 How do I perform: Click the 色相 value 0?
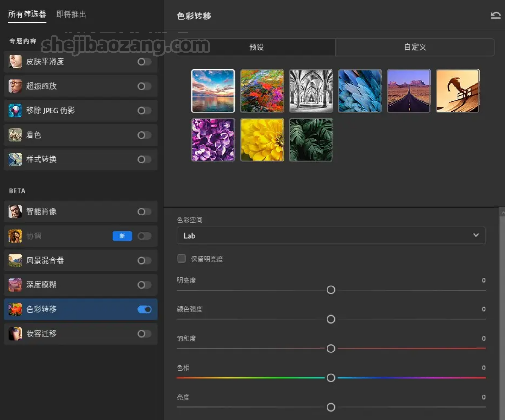484,368
